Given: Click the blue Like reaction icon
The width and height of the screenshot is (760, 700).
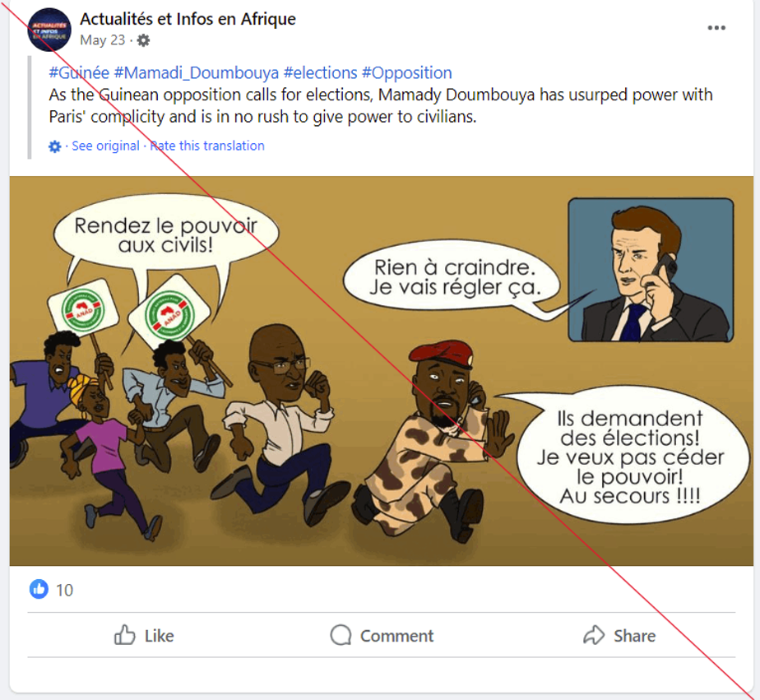Looking at the screenshot, I should 39,589.
